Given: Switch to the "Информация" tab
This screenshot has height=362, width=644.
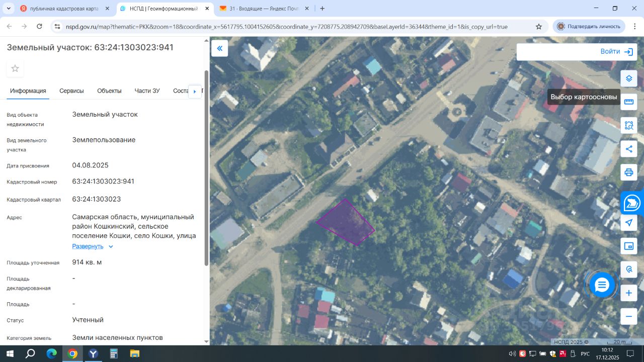Looking at the screenshot, I should click(x=28, y=91).
